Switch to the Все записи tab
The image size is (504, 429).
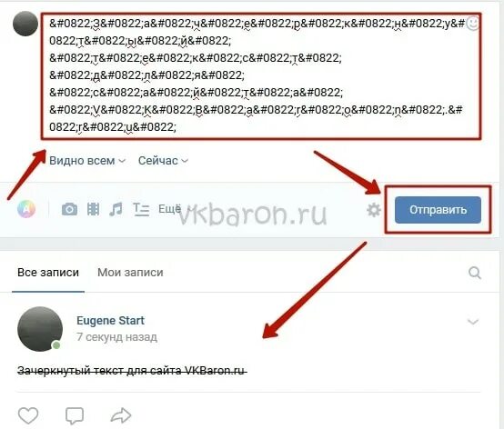48,273
